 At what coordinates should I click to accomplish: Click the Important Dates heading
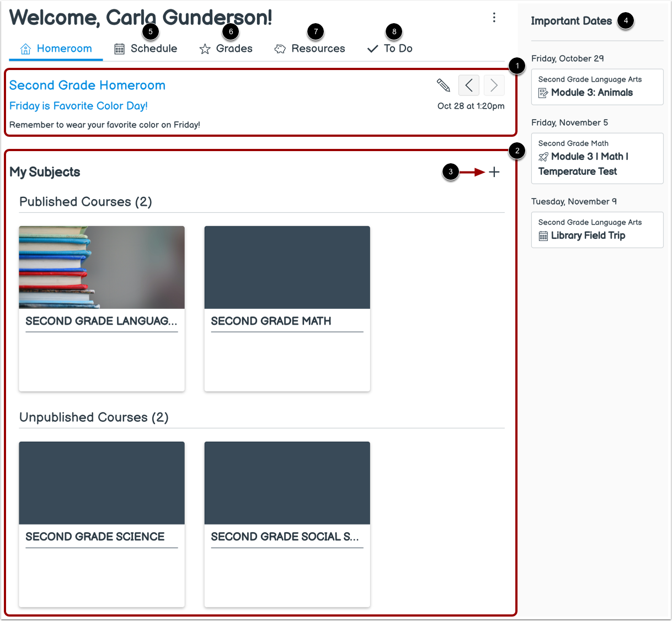coord(571,21)
